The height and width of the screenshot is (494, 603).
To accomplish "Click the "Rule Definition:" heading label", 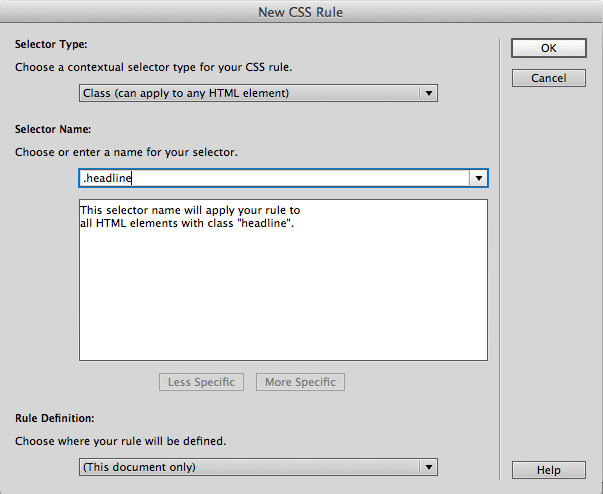I will (55, 417).
